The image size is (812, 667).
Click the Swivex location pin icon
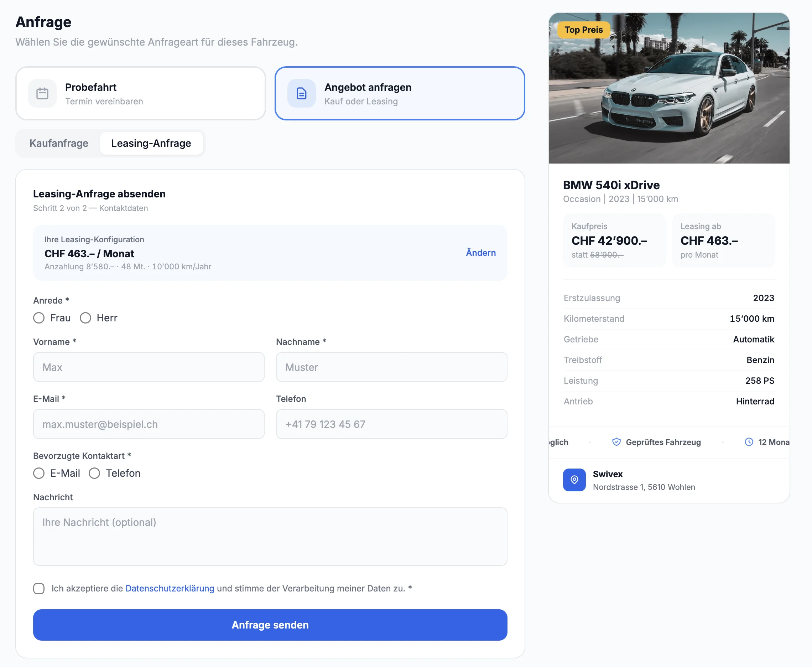[x=574, y=480]
